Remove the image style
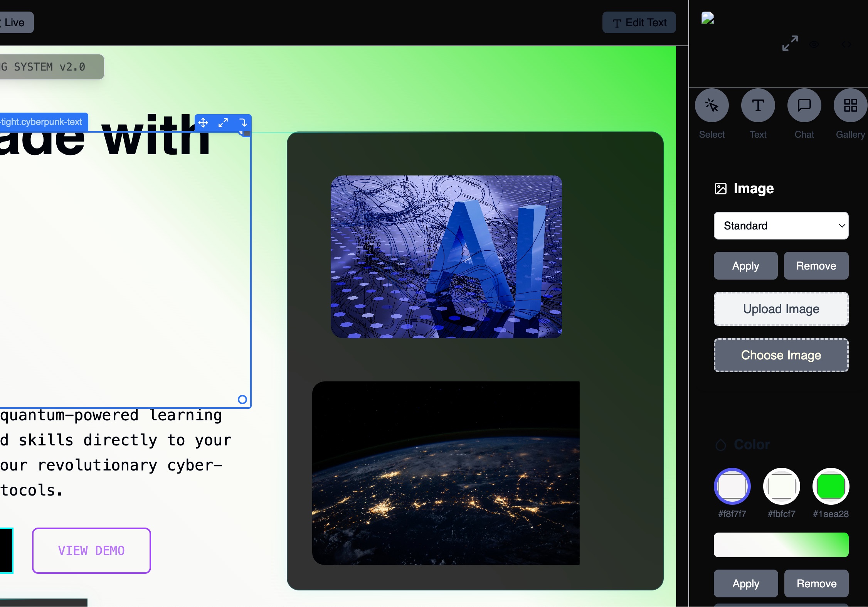868x607 pixels. pyautogui.click(x=816, y=266)
